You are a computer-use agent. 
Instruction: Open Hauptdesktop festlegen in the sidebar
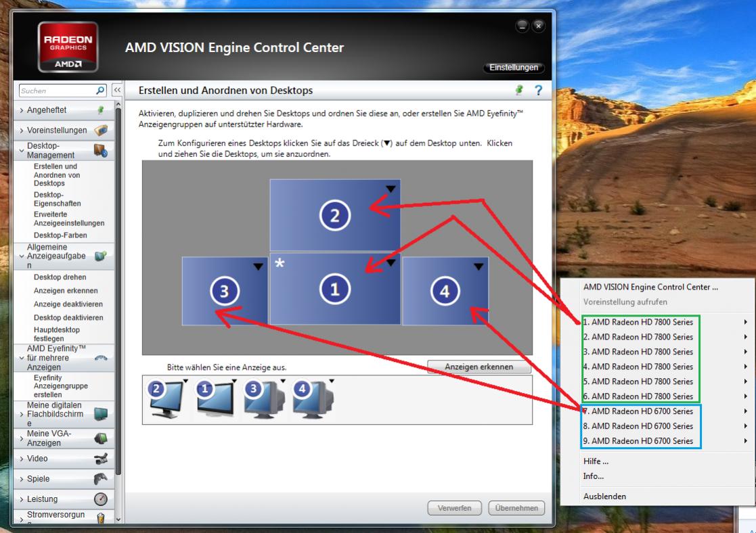pyautogui.click(x=56, y=334)
